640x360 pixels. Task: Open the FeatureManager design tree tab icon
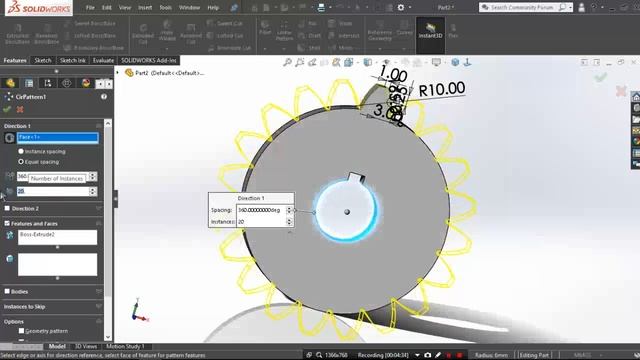[10, 83]
